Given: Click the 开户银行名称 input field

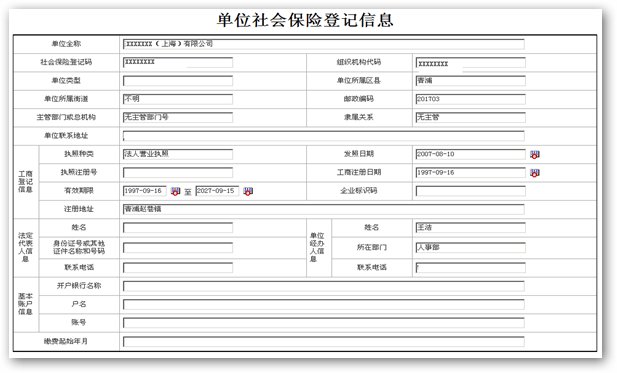Looking at the screenshot, I should (323, 286).
